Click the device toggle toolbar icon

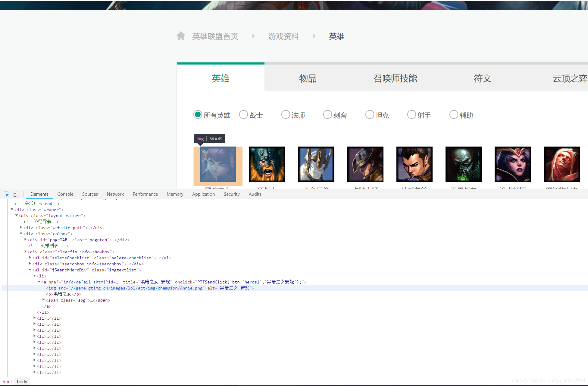16,194
